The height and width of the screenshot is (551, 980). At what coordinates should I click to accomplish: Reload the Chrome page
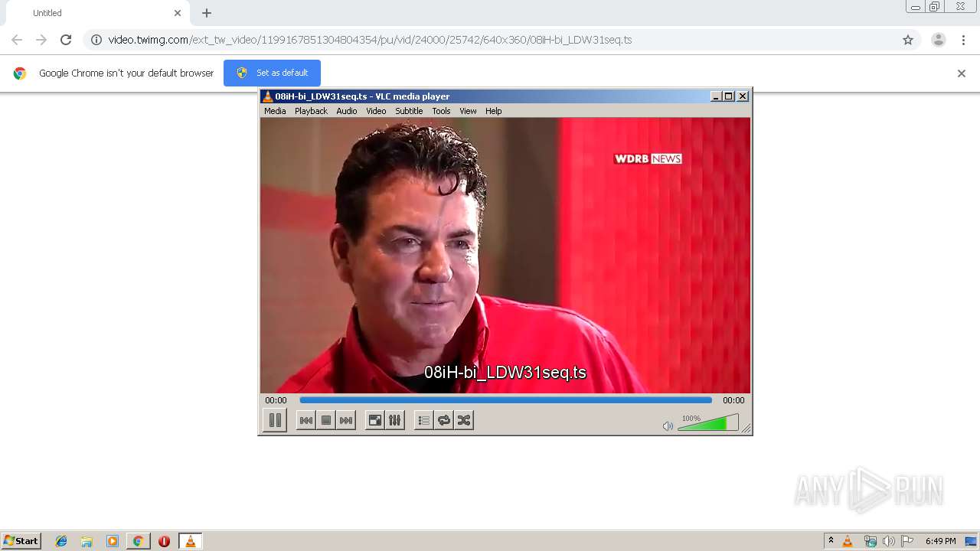(x=66, y=40)
